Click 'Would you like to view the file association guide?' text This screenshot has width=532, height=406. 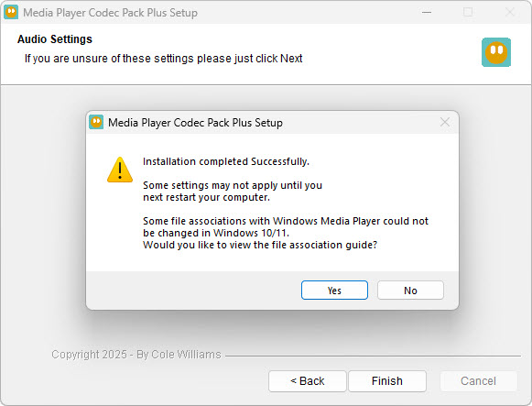coord(260,245)
